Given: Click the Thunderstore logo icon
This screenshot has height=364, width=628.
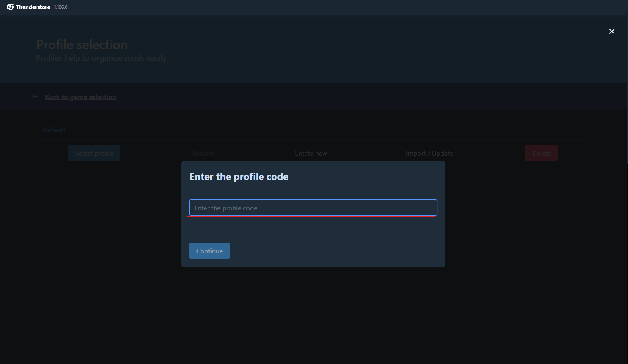Looking at the screenshot, I should (10, 7).
